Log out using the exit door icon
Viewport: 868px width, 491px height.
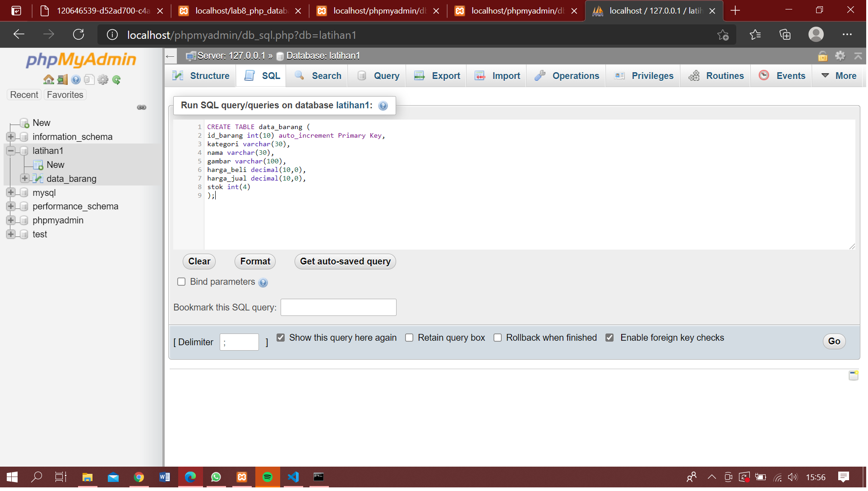tap(62, 79)
